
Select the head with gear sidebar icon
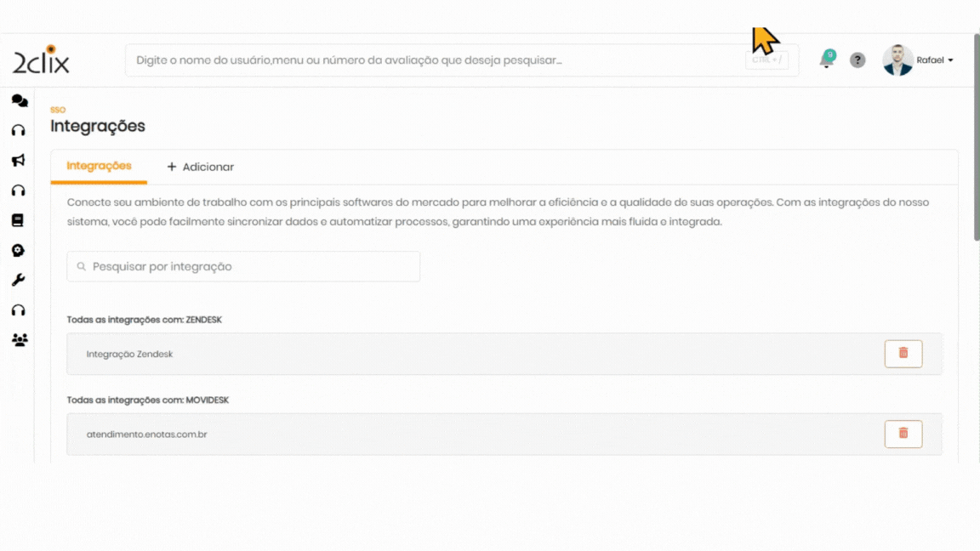pyautogui.click(x=18, y=250)
